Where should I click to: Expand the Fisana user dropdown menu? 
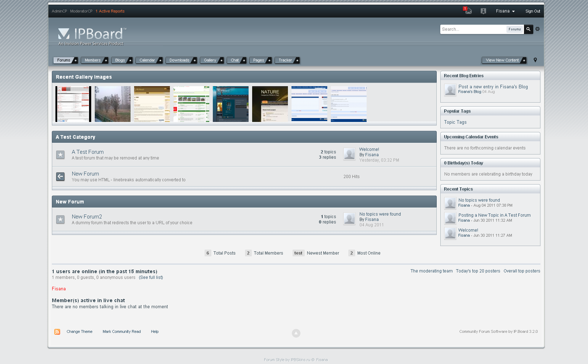click(505, 11)
